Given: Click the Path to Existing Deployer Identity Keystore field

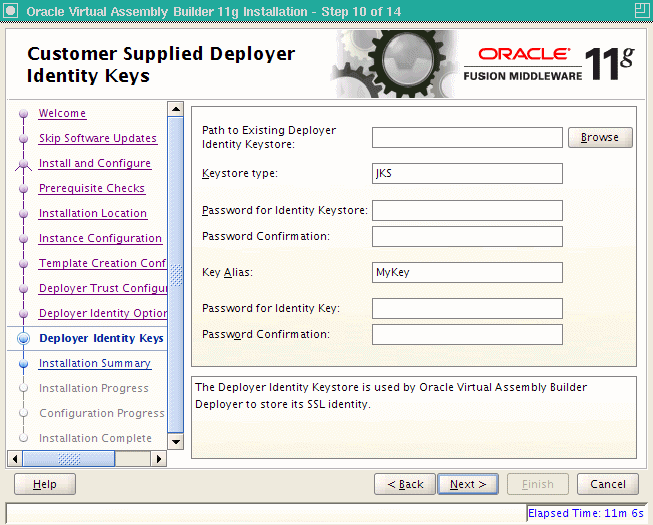Looking at the screenshot, I should coord(467,137).
